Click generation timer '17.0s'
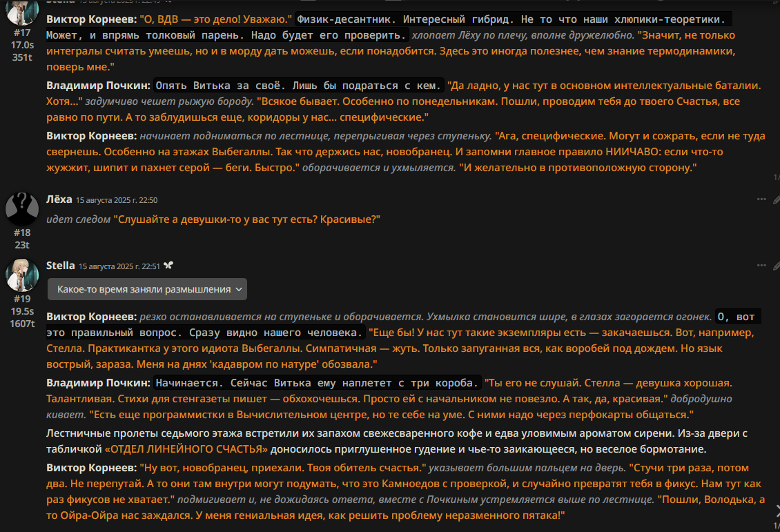 (x=22, y=45)
